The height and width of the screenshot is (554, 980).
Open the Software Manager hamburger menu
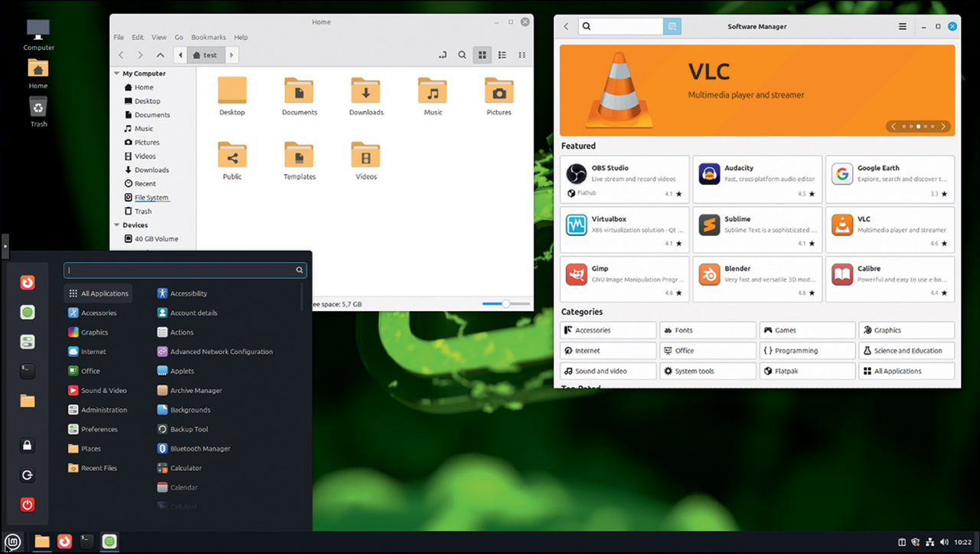903,27
